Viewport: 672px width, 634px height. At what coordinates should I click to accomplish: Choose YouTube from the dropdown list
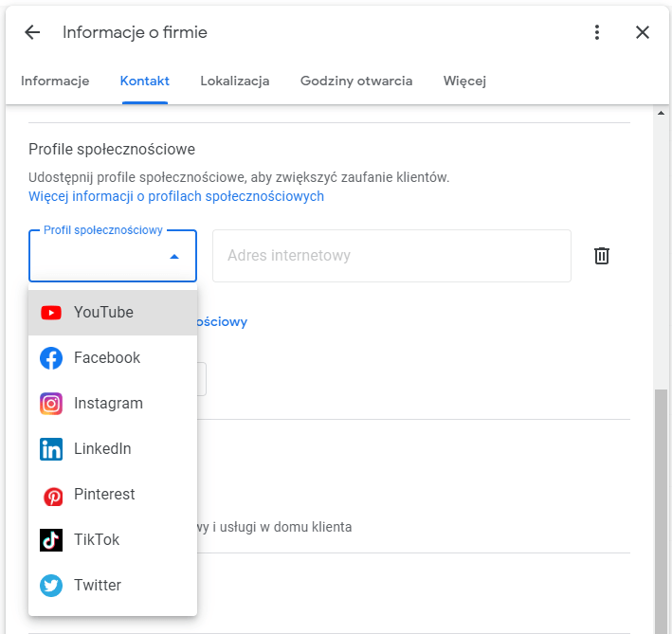tap(113, 313)
